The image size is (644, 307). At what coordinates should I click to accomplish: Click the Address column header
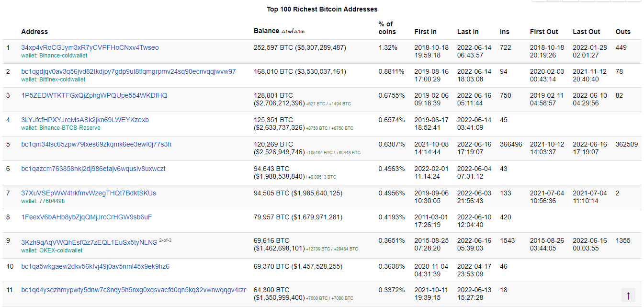(x=34, y=32)
